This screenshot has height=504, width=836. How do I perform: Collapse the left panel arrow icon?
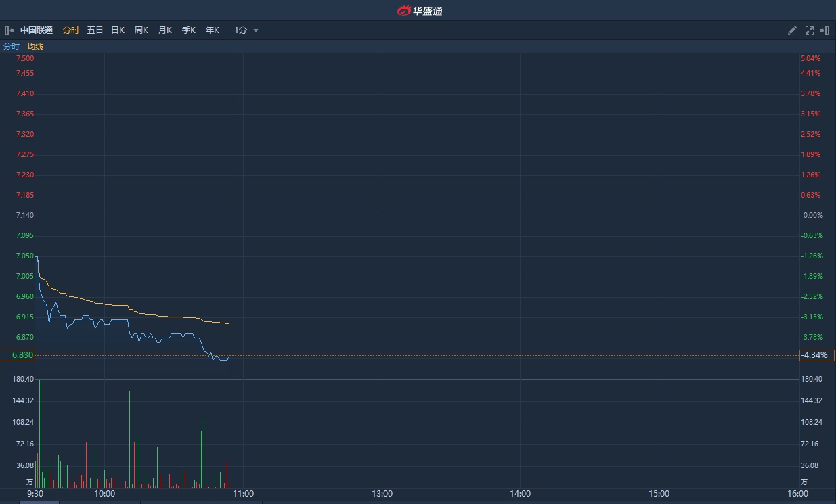9,30
